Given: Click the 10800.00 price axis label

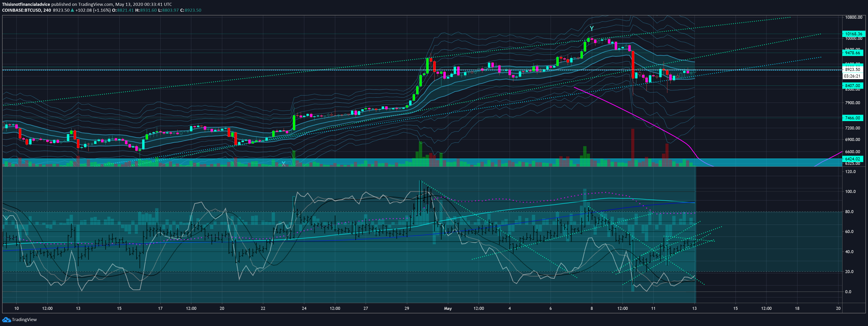Looking at the screenshot, I should [853, 17].
